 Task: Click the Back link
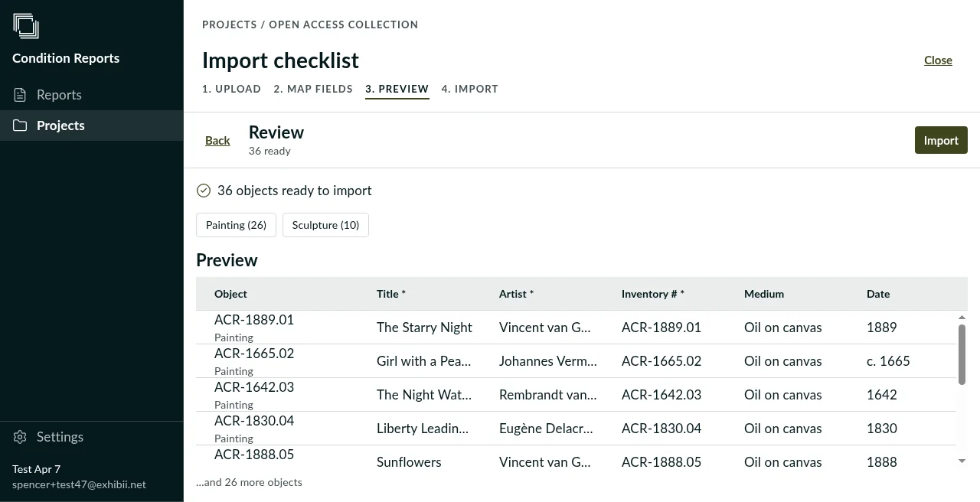(217, 140)
